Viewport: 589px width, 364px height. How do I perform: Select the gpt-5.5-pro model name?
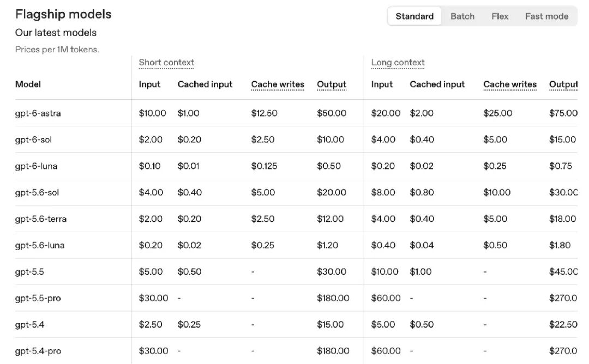38,298
